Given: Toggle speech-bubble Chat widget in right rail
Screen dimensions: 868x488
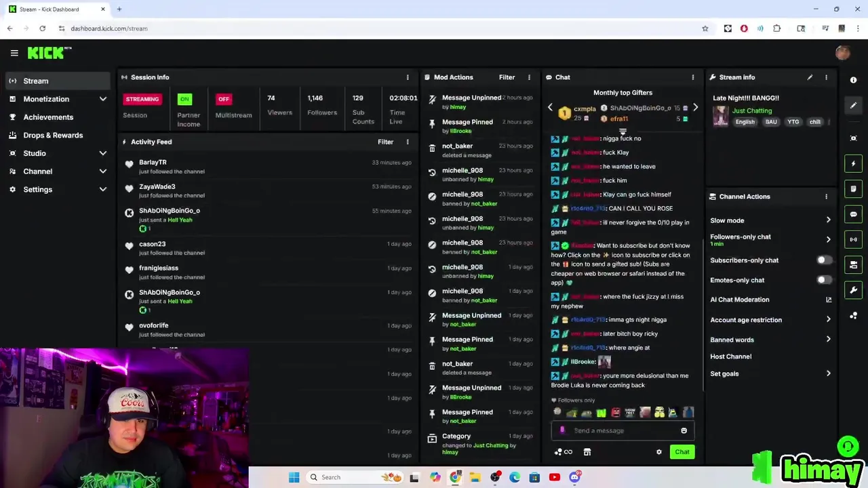Looking at the screenshot, I should click(853, 214).
